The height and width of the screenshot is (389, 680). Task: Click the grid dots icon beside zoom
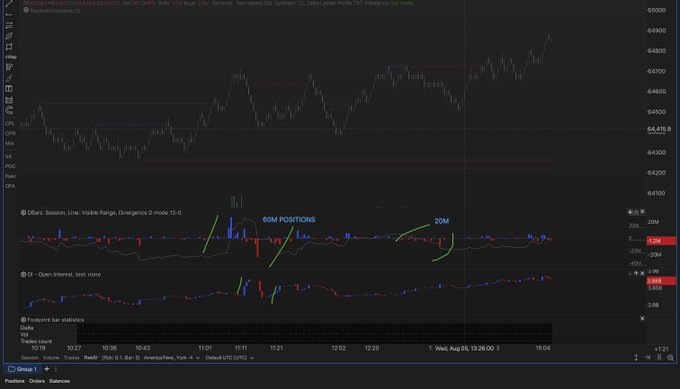659,357
